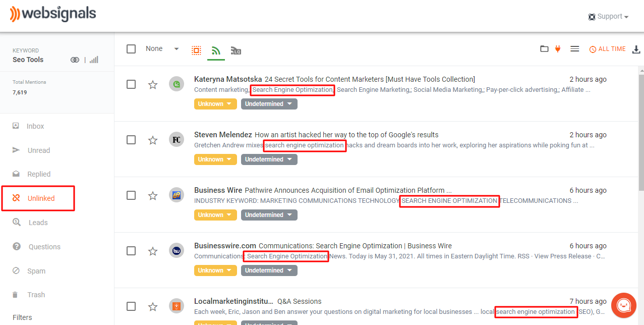Tick the select-all checkbox in toolbar
The height and width of the screenshot is (325, 644).
pyautogui.click(x=131, y=49)
